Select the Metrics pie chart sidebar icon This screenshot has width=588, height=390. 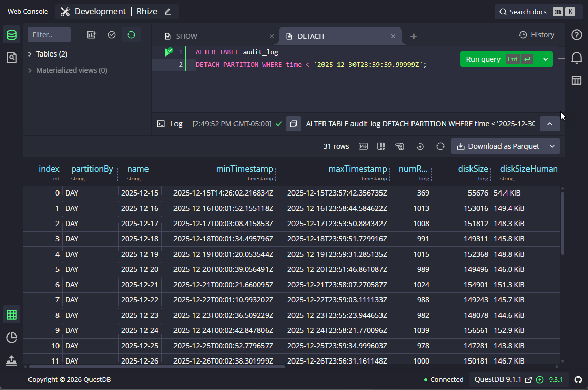(11, 337)
